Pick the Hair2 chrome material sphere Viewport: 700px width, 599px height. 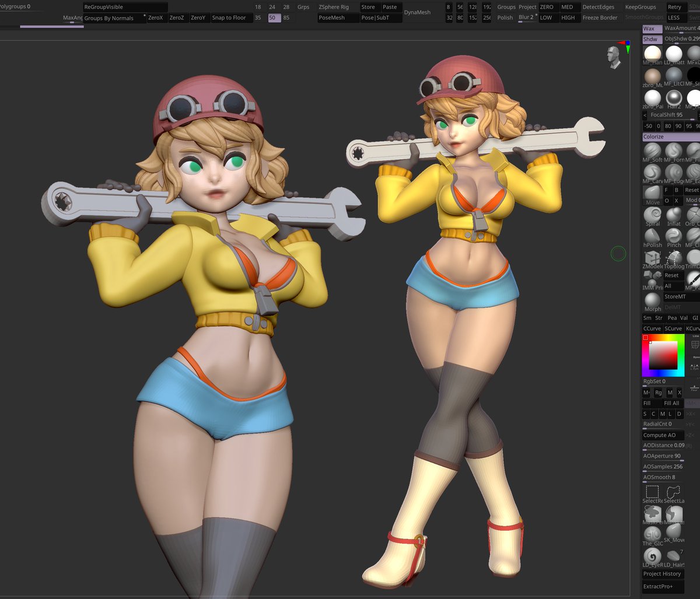[x=674, y=100]
